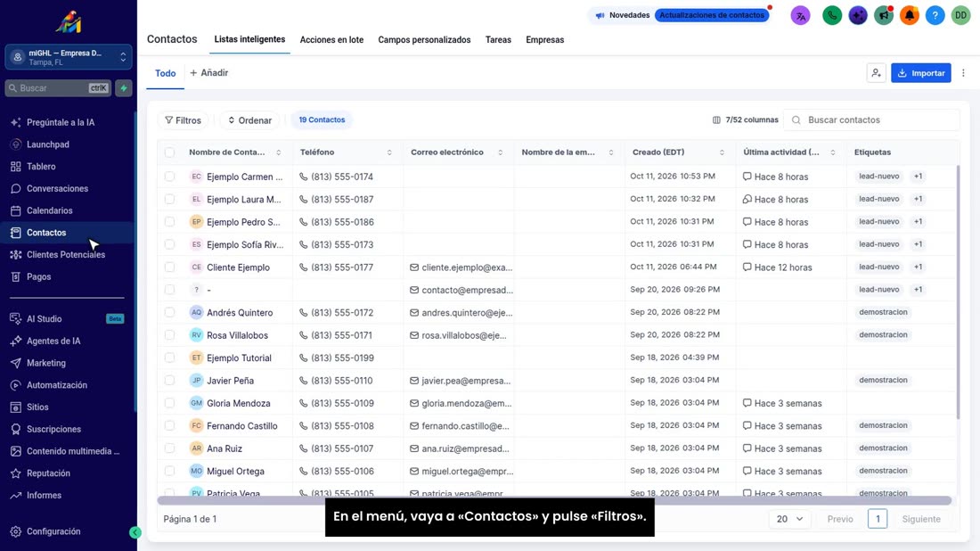The image size is (980, 551).
Task: Open the orange notifications bell
Action: pos(910,16)
